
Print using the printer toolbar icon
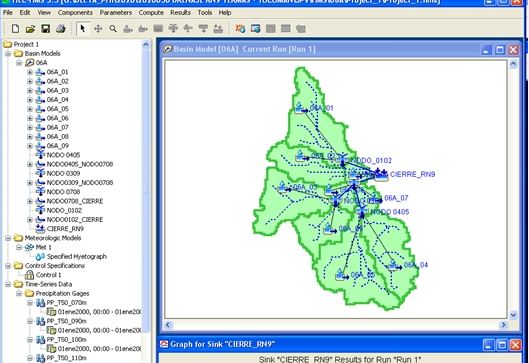[61, 29]
